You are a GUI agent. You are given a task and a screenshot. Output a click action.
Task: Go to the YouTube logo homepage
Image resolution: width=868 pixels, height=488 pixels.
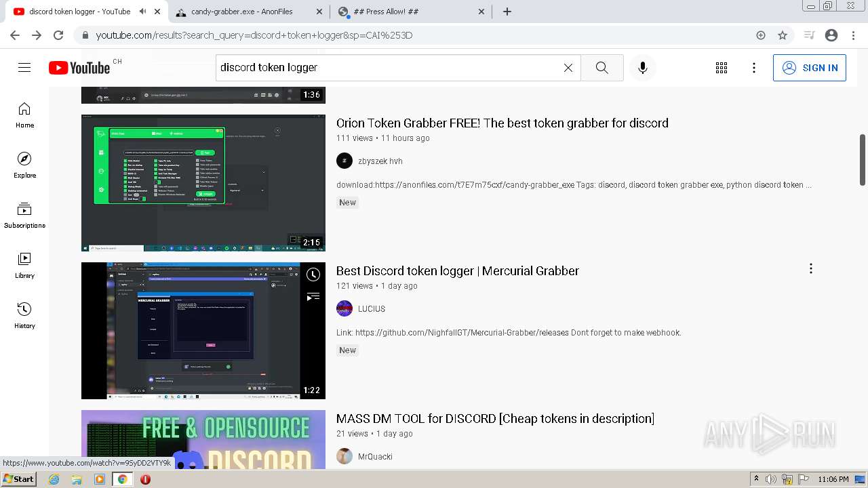[79, 68]
